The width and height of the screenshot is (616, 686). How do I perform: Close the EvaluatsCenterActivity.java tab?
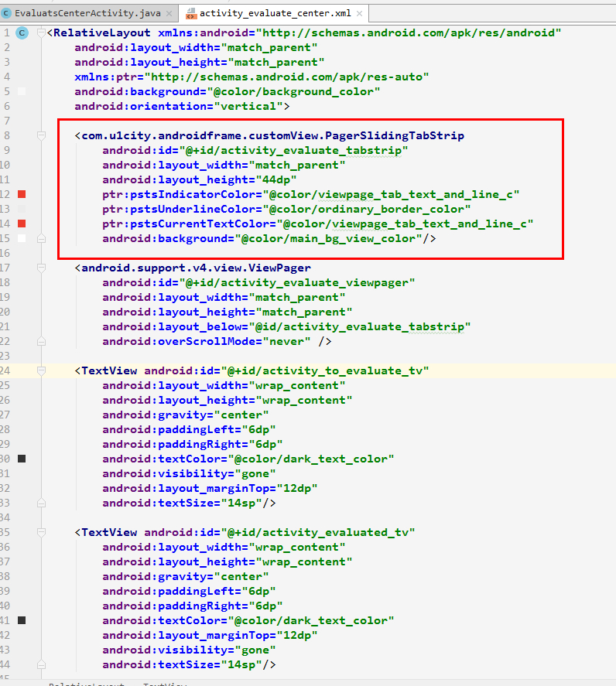click(169, 14)
